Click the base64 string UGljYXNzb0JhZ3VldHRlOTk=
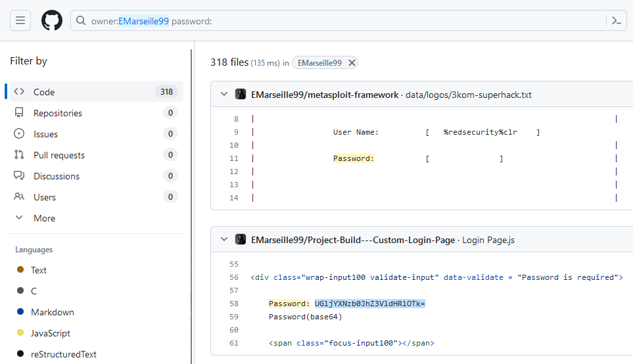 point(370,304)
